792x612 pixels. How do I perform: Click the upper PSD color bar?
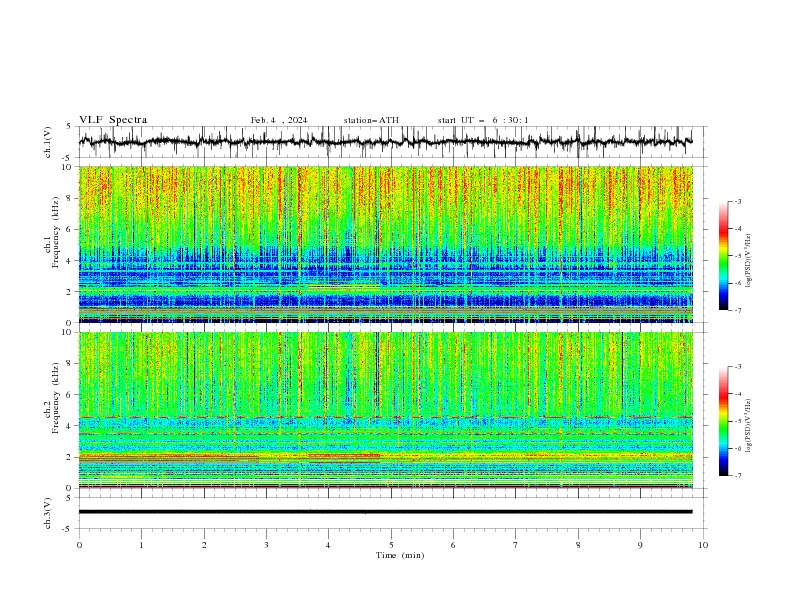pyautogui.click(x=724, y=256)
